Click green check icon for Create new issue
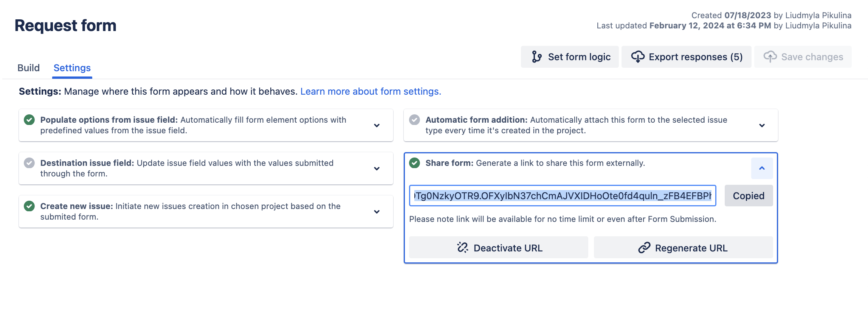The image size is (868, 312). pyautogui.click(x=29, y=206)
